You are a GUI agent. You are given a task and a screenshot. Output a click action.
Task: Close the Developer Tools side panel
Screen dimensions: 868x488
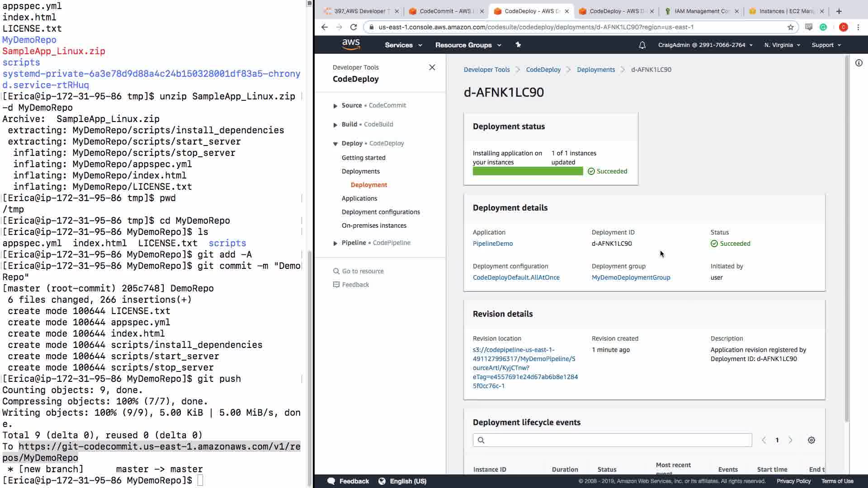tap(432, 67)
